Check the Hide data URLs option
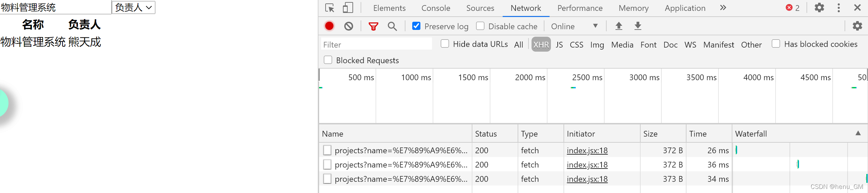Viewport: 868px width, 193px height. click(x=445, y=43)
